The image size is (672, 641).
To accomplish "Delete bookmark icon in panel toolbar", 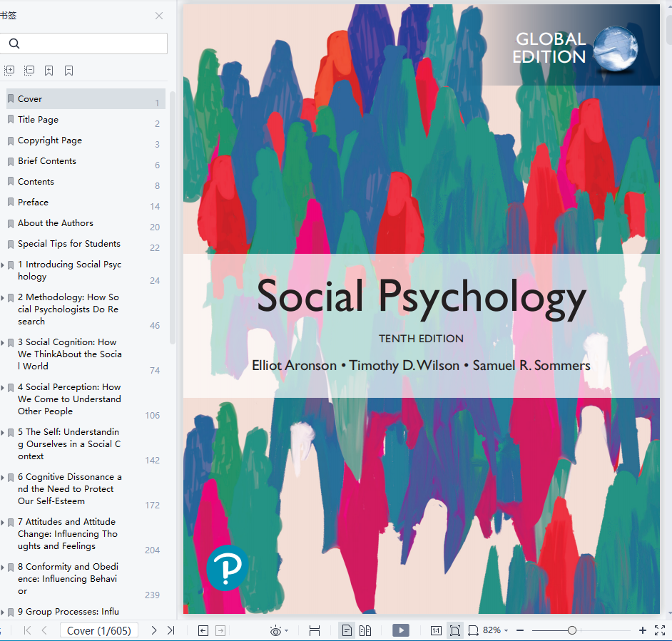I will pos(68,71).
